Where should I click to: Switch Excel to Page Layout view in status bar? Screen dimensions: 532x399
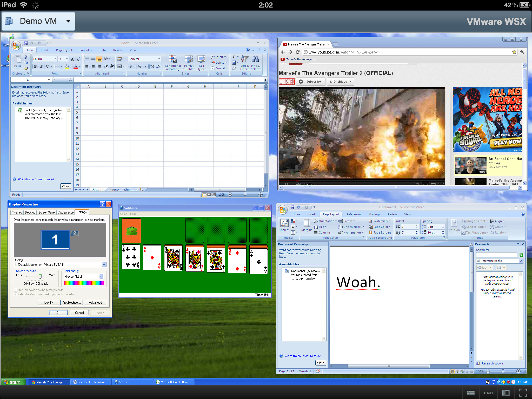coord(209,195)
